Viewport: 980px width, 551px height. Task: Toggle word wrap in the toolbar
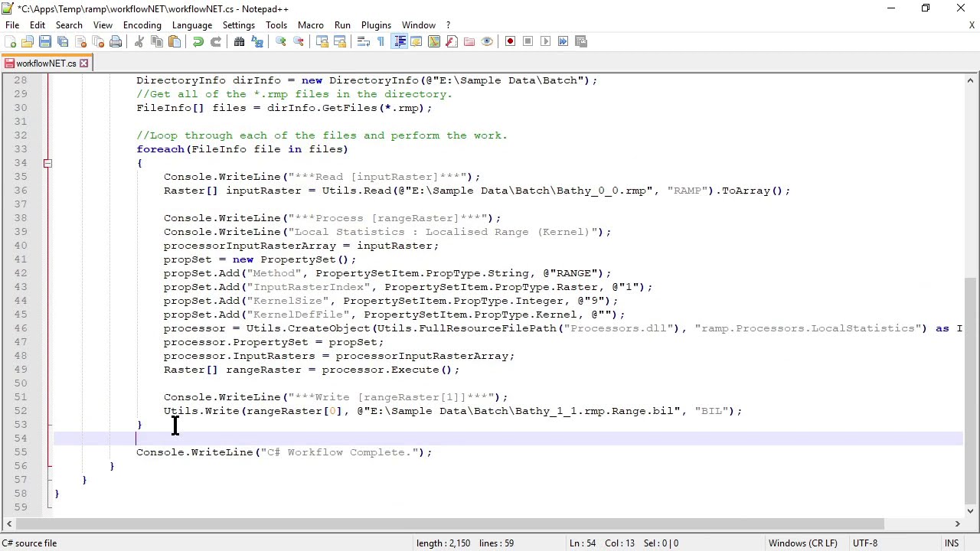(x=364, y=41)
